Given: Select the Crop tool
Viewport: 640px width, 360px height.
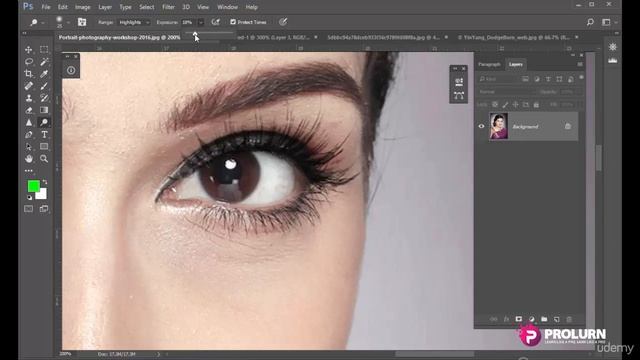Looking at the screenshot, I should coord(29,74).
